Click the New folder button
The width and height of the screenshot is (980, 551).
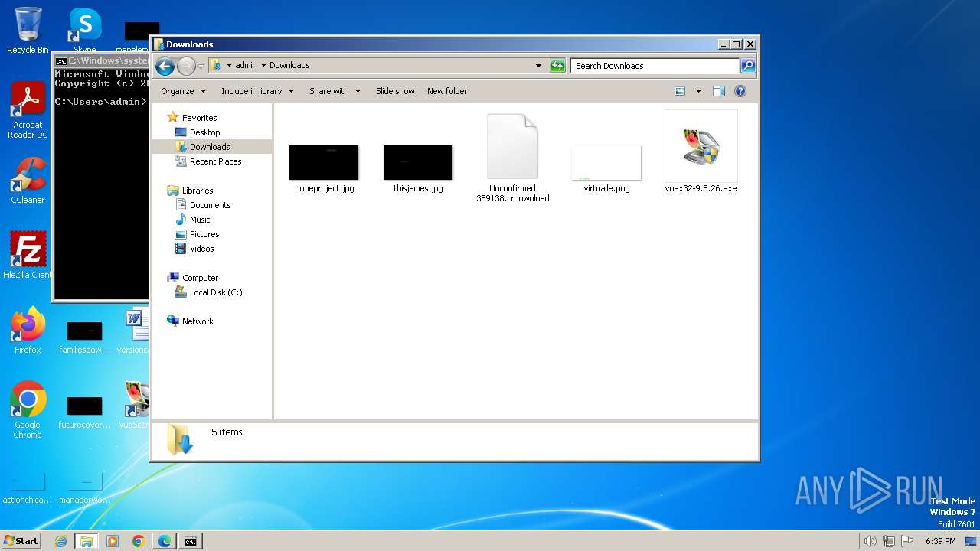[447, 91]
